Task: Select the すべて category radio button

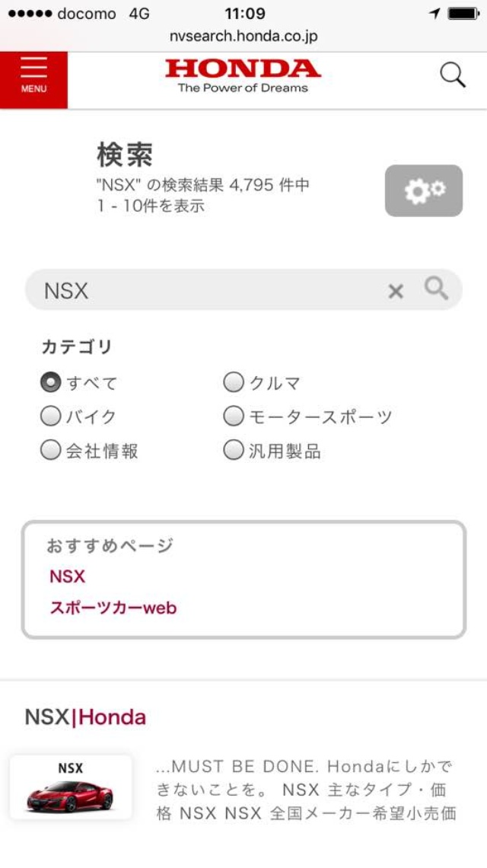Action: 49,381
